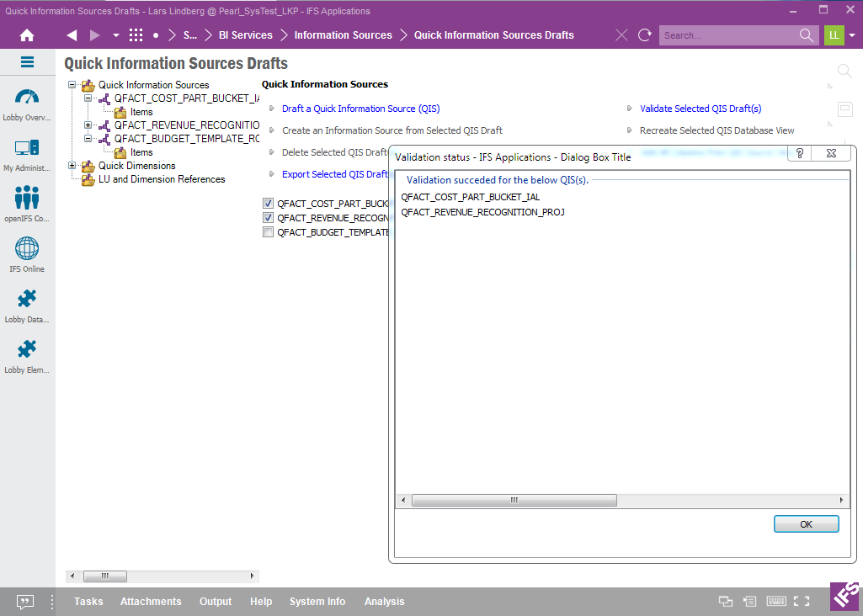Click the navigator grid icon

(x=136, y=35)
